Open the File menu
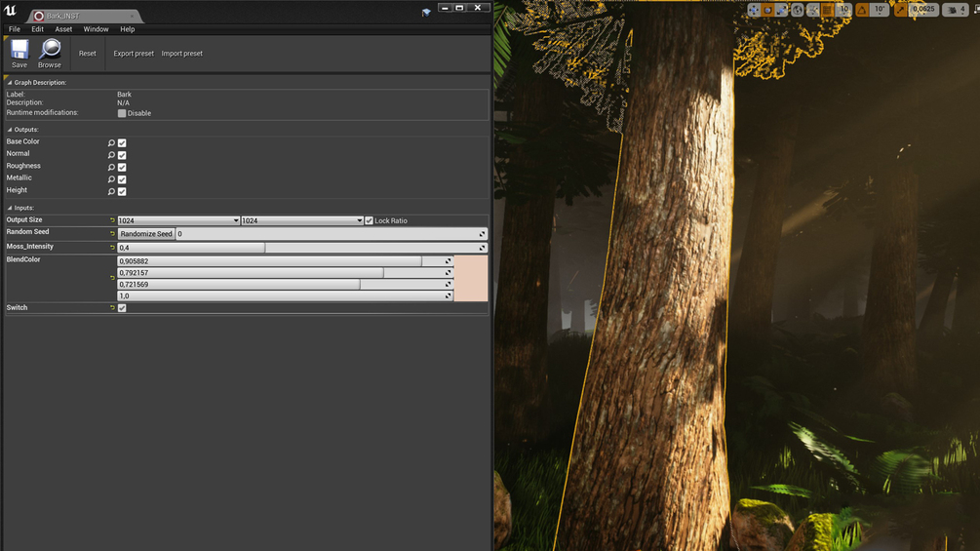 click(x=15, y=29)
